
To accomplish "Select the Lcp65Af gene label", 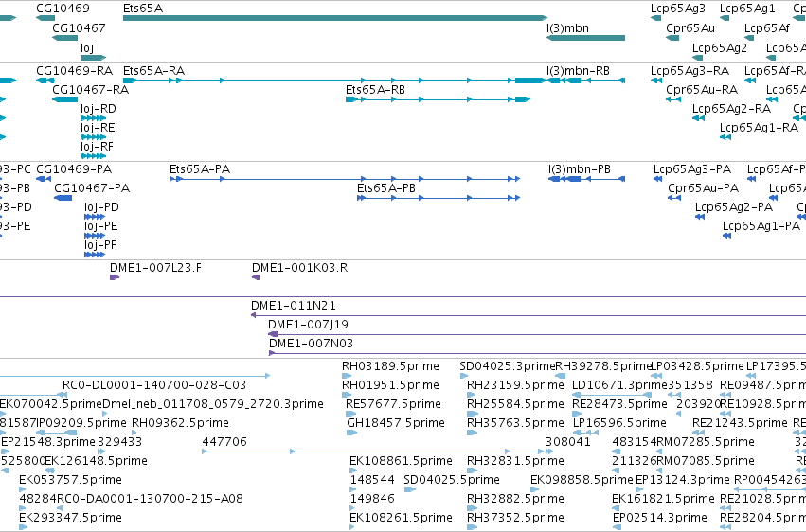I will tap(767, 28).
